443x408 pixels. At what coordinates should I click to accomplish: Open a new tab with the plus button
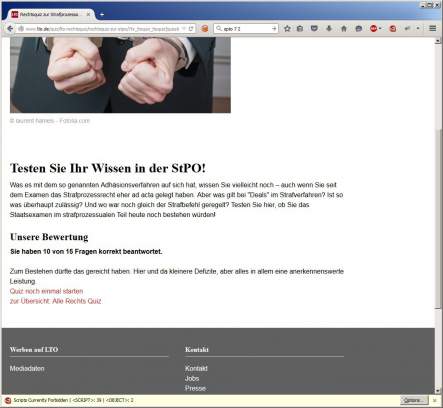point(102,14)
